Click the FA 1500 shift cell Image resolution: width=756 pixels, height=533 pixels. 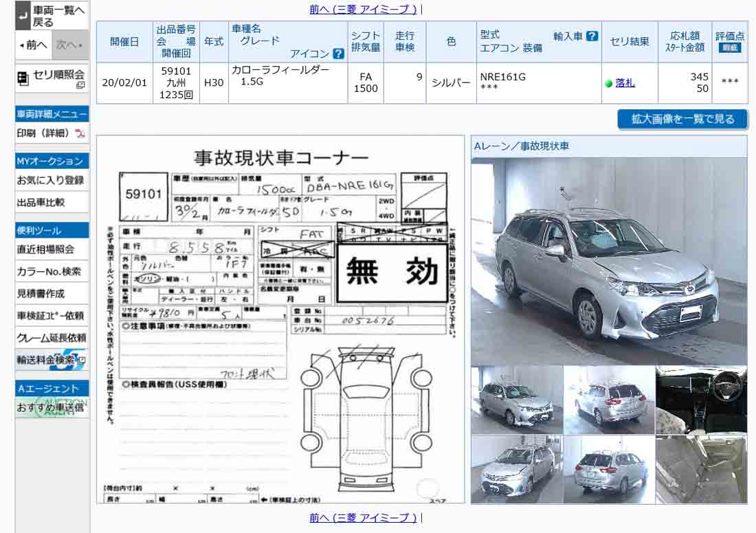[x=366, y=83]
